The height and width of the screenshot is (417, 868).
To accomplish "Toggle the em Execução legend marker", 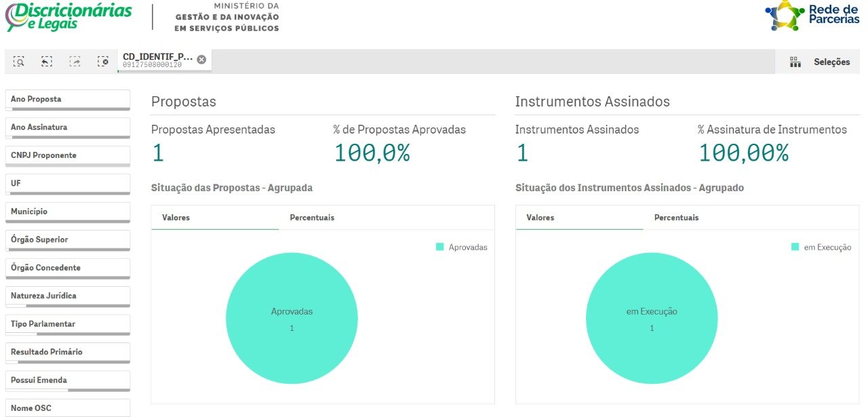I will pos(795,247).
